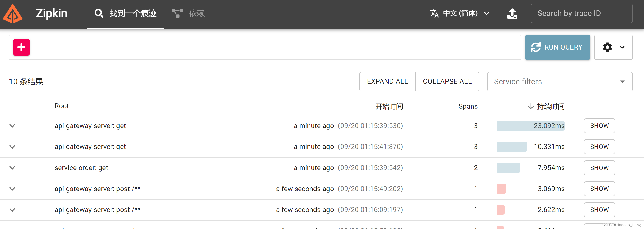The height and width of the screenshot is (229, 644).
Task: Click the Zipkin title text
Action: tap(52, 13)
